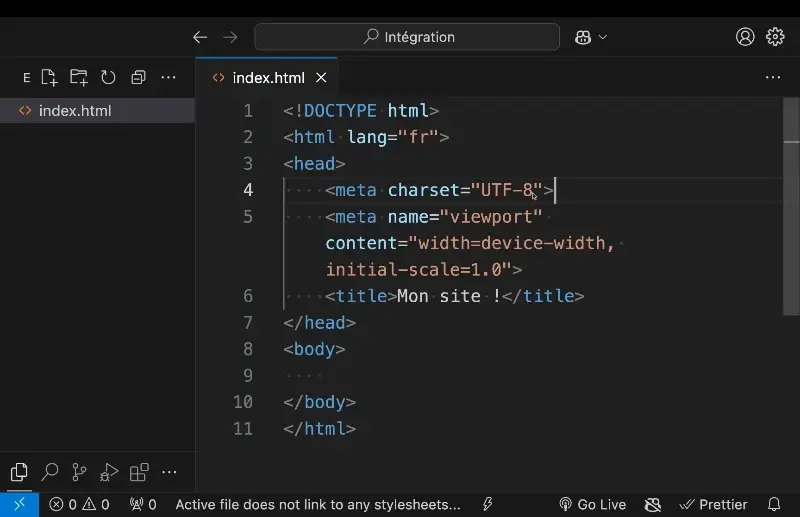Click the stylesheets status message
Viewport: 800px width, 517px height.
(x=318, y=505)
